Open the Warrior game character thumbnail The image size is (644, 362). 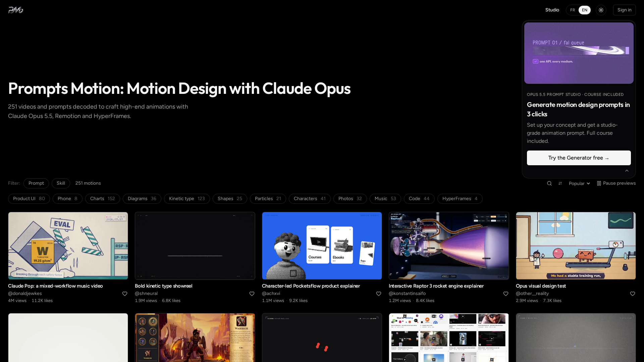pyautogui.click(x=195, y=338)
